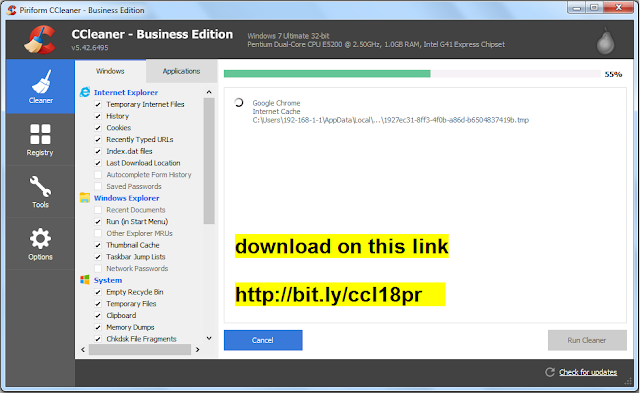Uncheck the Cookies checkbox
The height and width of the screenshot is (393, 640).
point(98,128)
